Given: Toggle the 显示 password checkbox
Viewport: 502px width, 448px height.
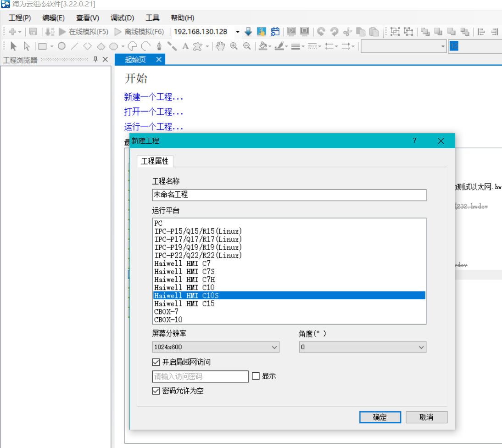Looking at the screenshot, I should 256,376.
